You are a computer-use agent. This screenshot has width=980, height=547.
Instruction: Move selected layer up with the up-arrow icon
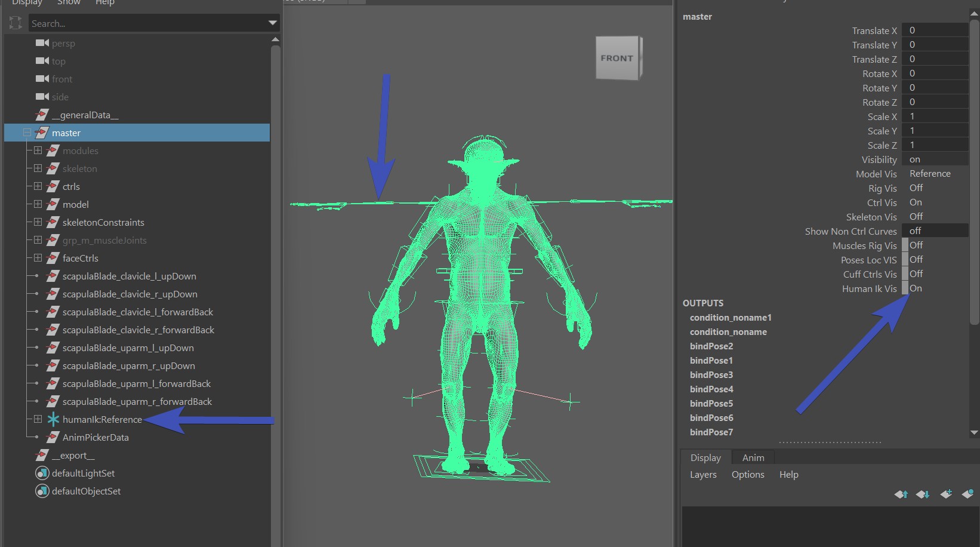tap(901, 494)
